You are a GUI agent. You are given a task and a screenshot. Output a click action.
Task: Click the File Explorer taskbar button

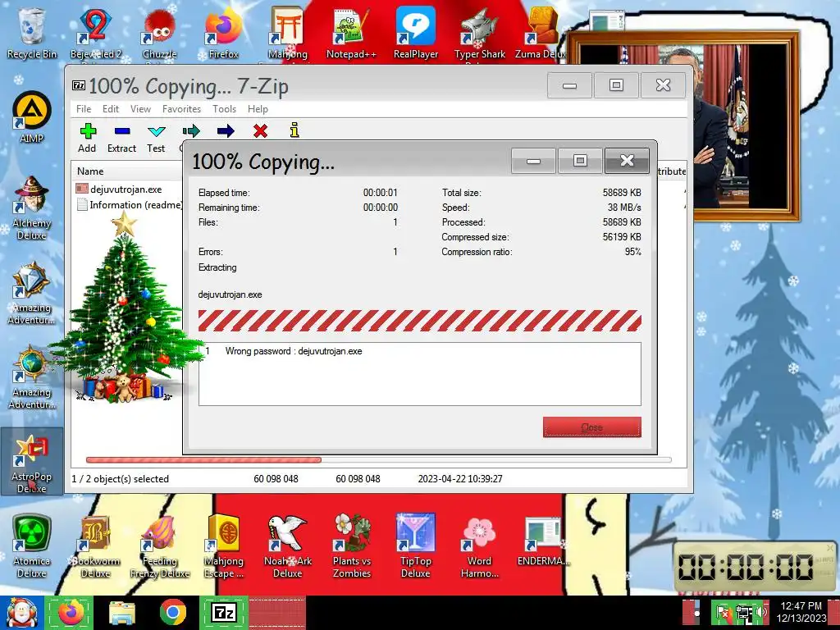tap(122, 612)
